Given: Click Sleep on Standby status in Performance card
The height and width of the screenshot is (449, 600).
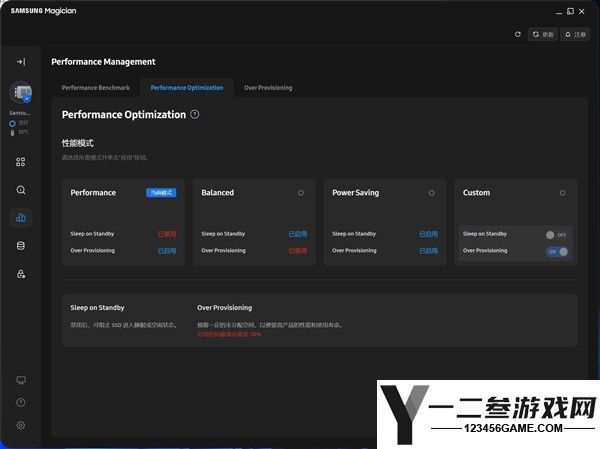Looking at the screenshot, I should tap(167, 234).
